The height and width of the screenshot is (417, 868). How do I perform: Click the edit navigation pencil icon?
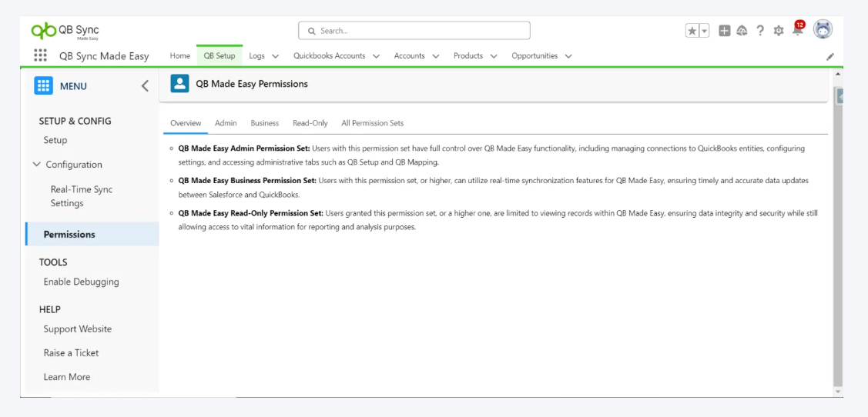click(x=830, y=57)
